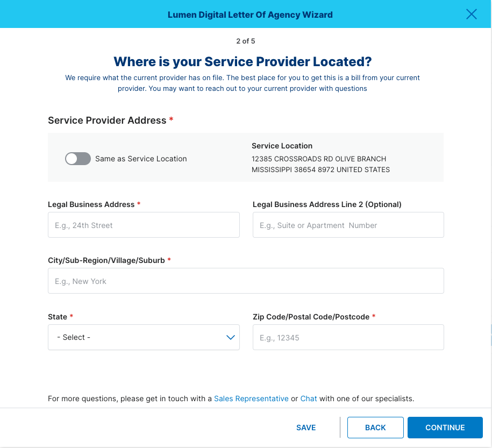Click the 12385 CROSSROADS RD service location address

320,164
